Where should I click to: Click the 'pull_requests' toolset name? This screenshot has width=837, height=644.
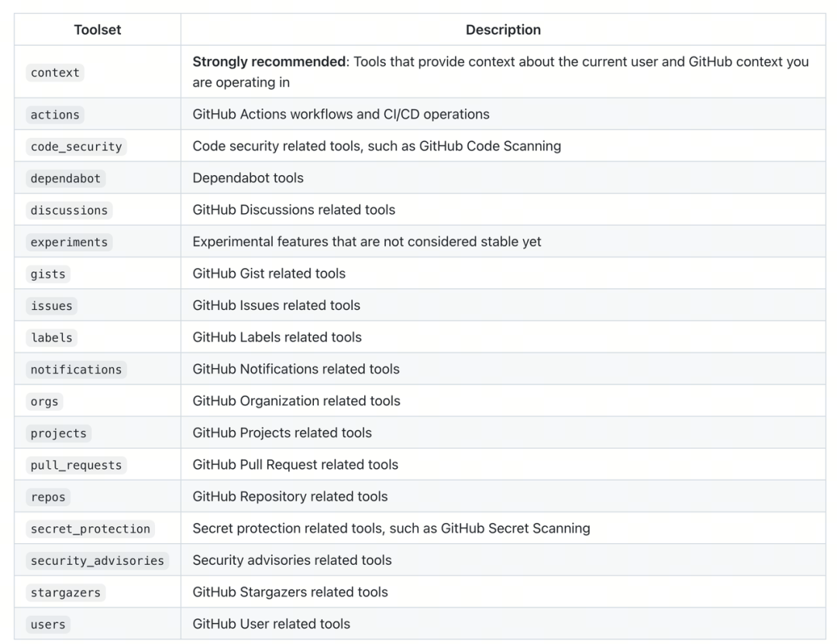(x=76, y=465)
